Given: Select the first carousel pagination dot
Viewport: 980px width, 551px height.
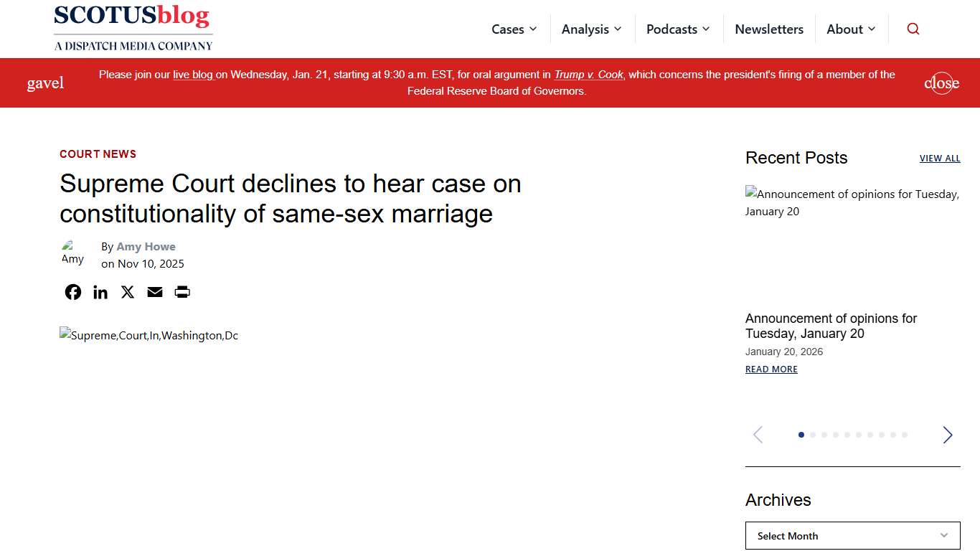Looking at the screenshot, I should click(801, 434).
